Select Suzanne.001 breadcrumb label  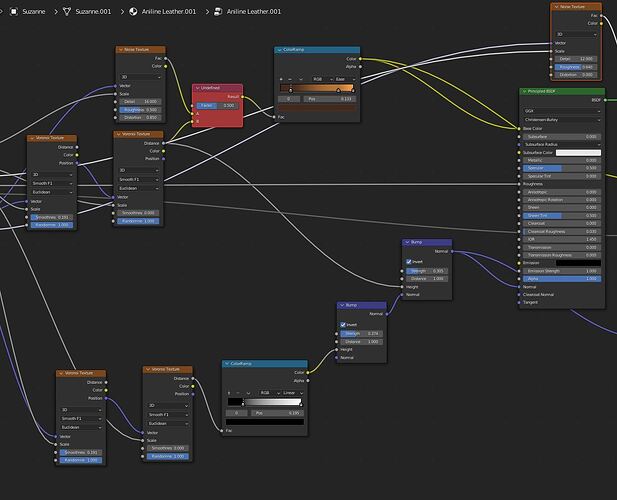93,11
